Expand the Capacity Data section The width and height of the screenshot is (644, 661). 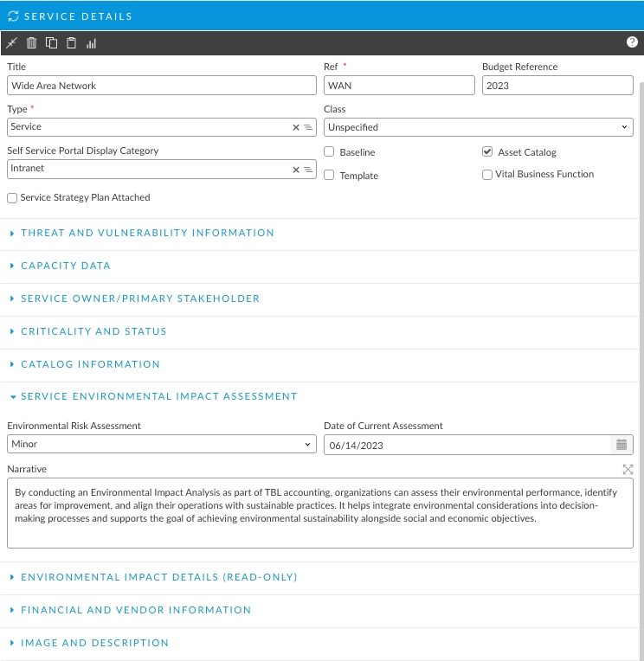tap(66, 266)
